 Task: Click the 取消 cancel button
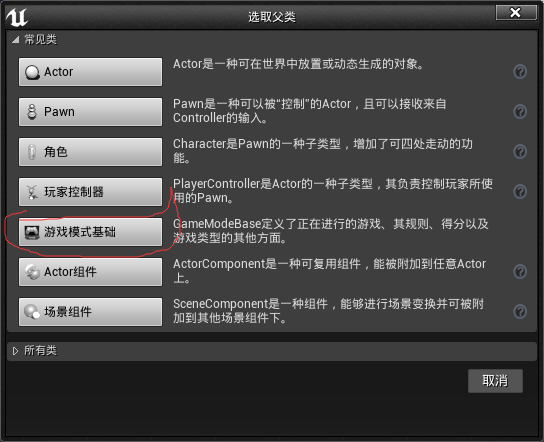(x=495, y=381)
